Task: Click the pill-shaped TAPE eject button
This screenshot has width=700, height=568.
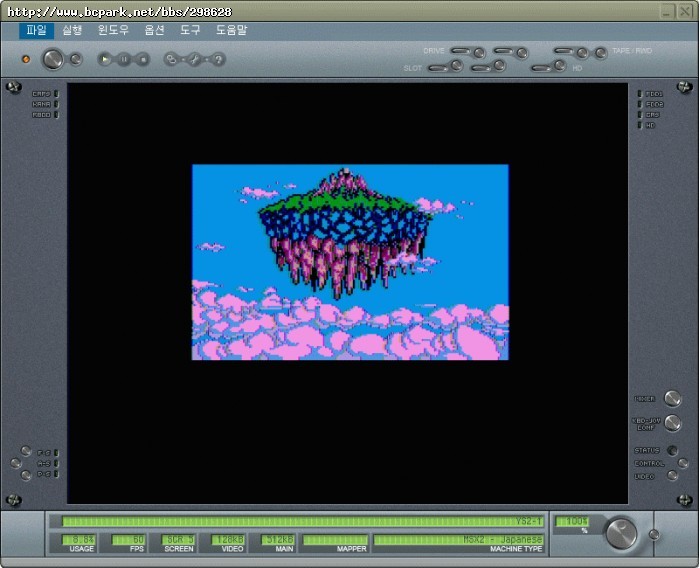Action: (x=563, y=51)
